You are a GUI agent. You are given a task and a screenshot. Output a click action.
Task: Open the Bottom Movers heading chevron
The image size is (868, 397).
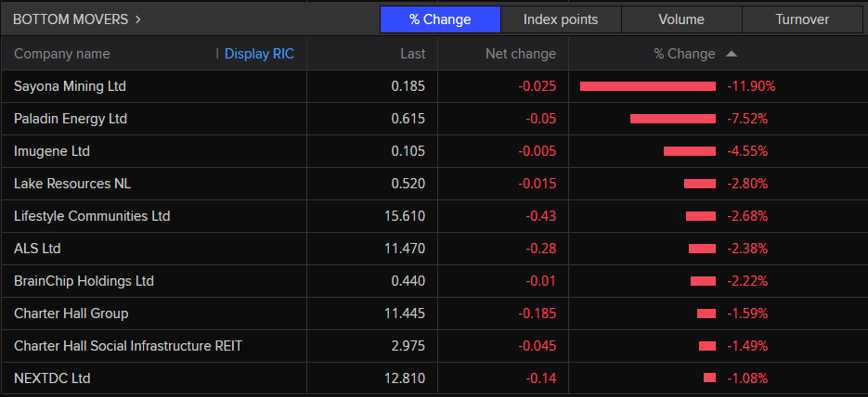tap(137, 19)
